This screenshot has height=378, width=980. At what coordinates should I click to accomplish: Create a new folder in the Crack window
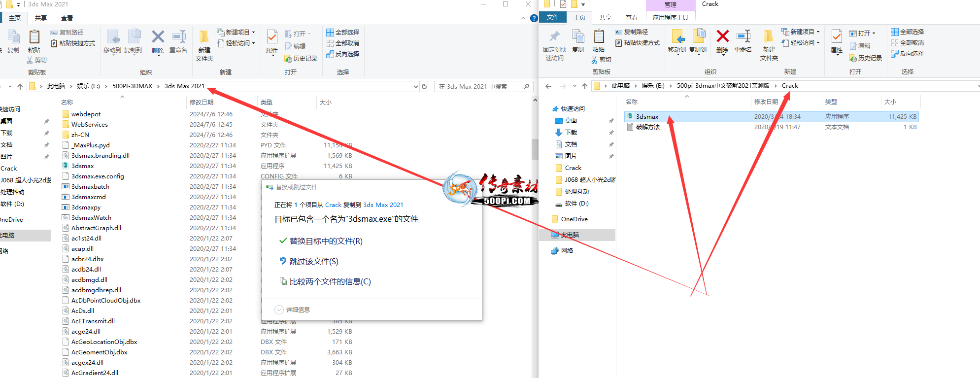click(769, 45)
